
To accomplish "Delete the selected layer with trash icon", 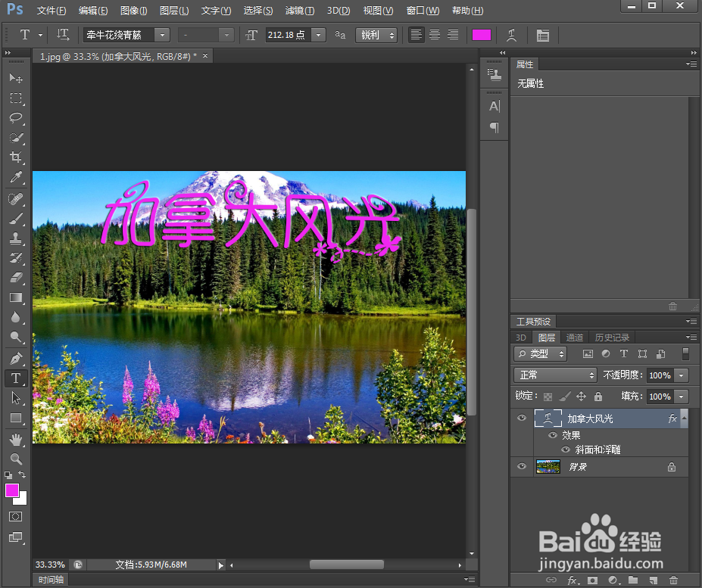I will [673, 580].
